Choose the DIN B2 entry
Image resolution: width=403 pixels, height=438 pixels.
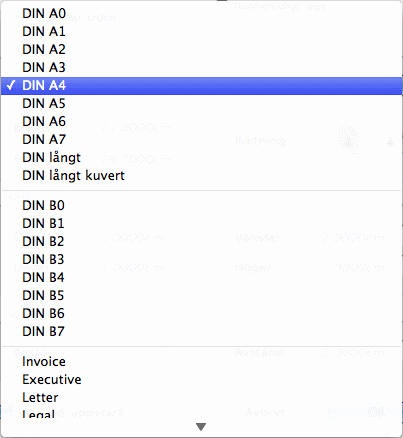201,242
